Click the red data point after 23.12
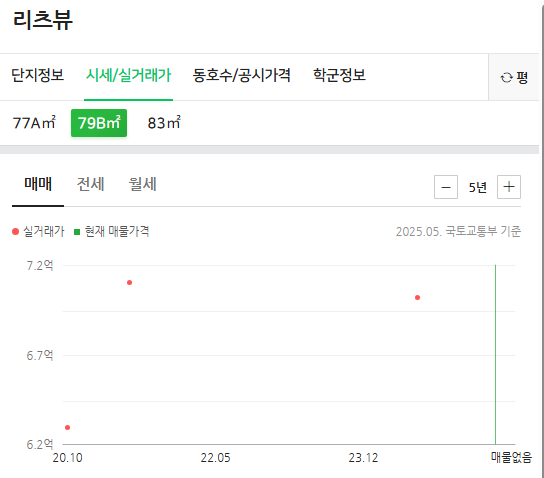 click(417, 297)
